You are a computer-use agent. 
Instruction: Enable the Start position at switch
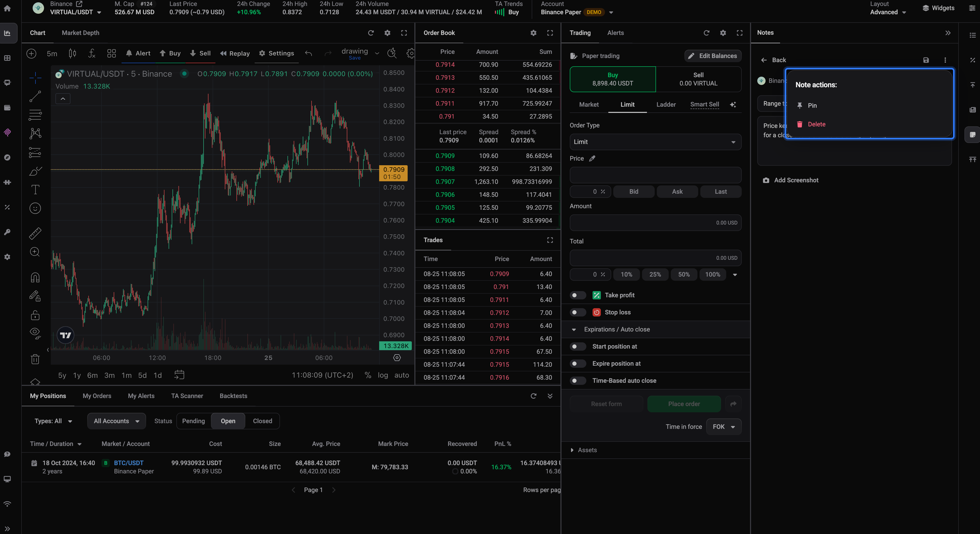pos(578,347)
